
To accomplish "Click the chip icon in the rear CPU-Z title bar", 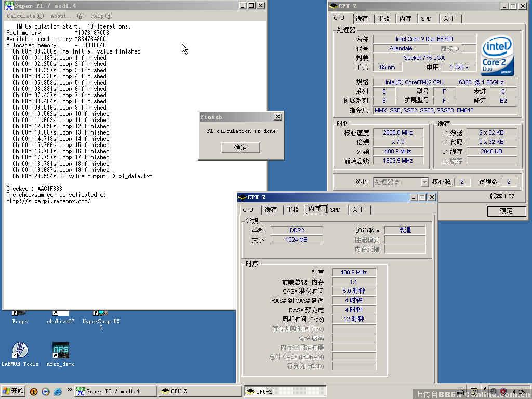I will point(333,6).
